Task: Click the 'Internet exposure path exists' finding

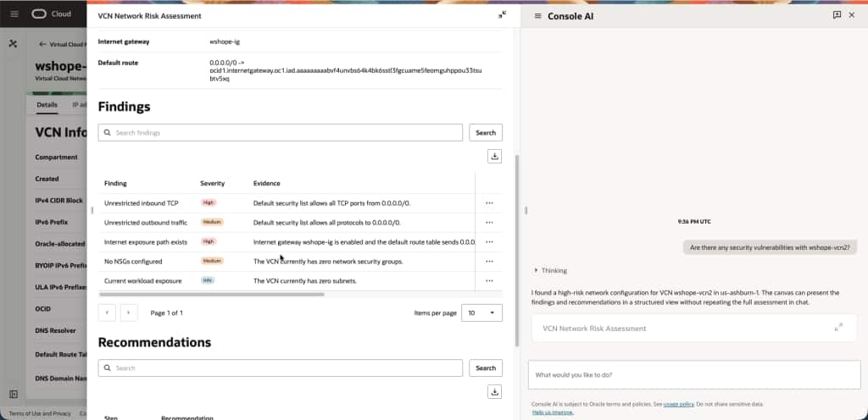Action: (146, 242)
